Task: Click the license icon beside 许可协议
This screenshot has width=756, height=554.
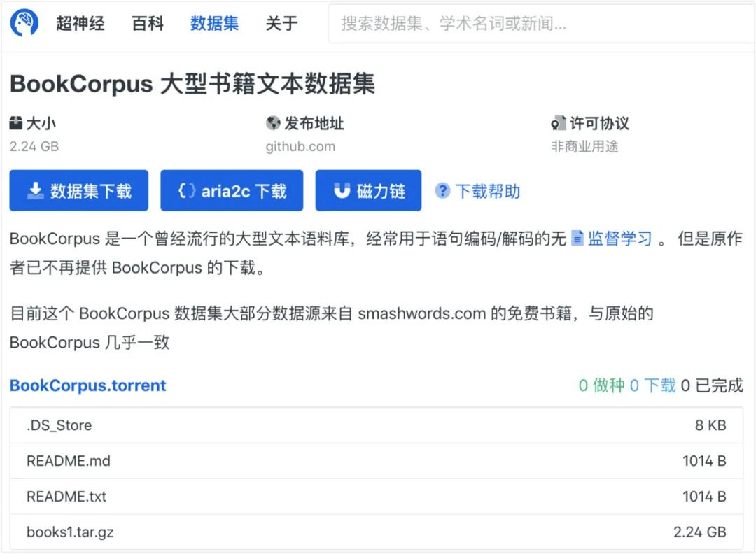Action: [x=559, y=123]
